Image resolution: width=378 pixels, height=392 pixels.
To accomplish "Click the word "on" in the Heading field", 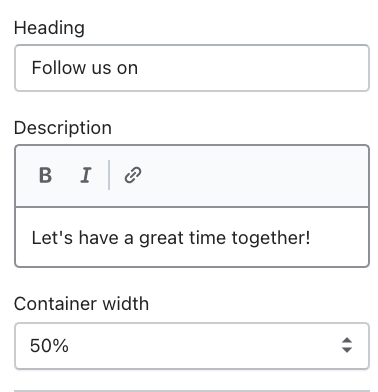I will coord(127,68).
